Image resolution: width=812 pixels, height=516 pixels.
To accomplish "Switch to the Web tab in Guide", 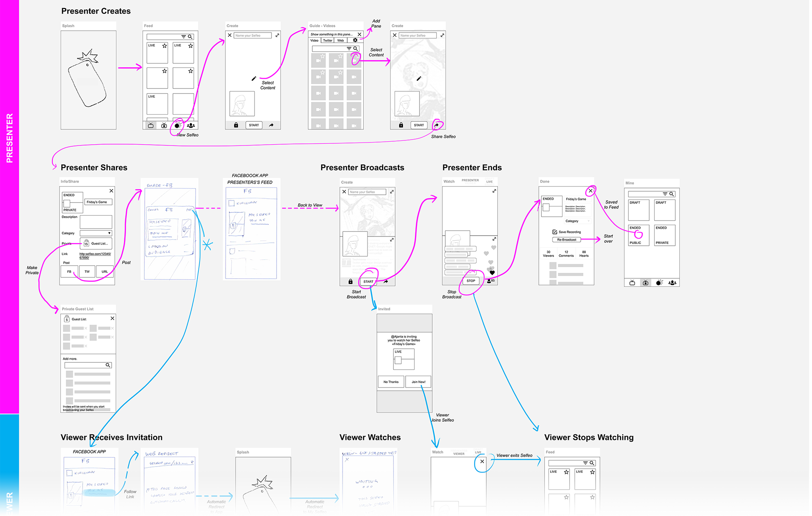I will click(340, 41).
